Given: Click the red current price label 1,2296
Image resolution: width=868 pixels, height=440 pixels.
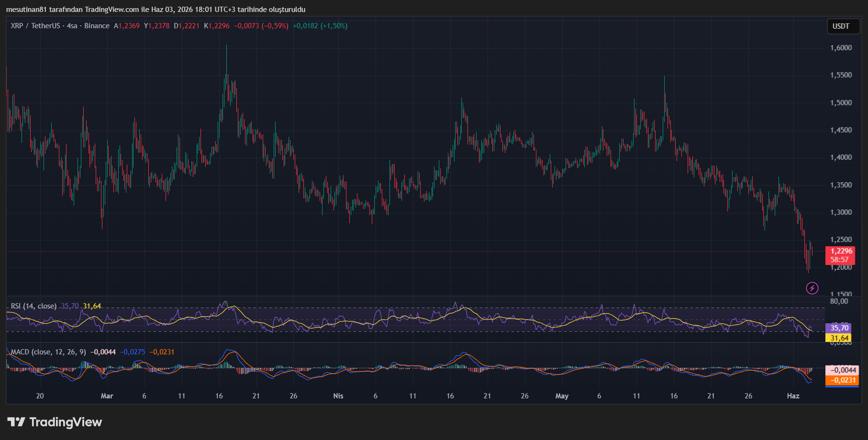Looking at the screenshot, I should pos(841,251).
